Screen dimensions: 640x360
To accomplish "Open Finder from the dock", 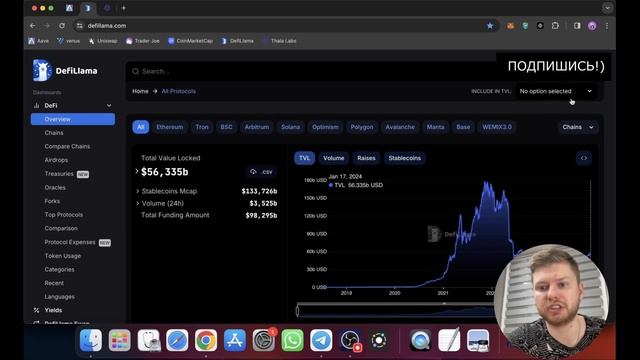I will (x=91, y=340).
